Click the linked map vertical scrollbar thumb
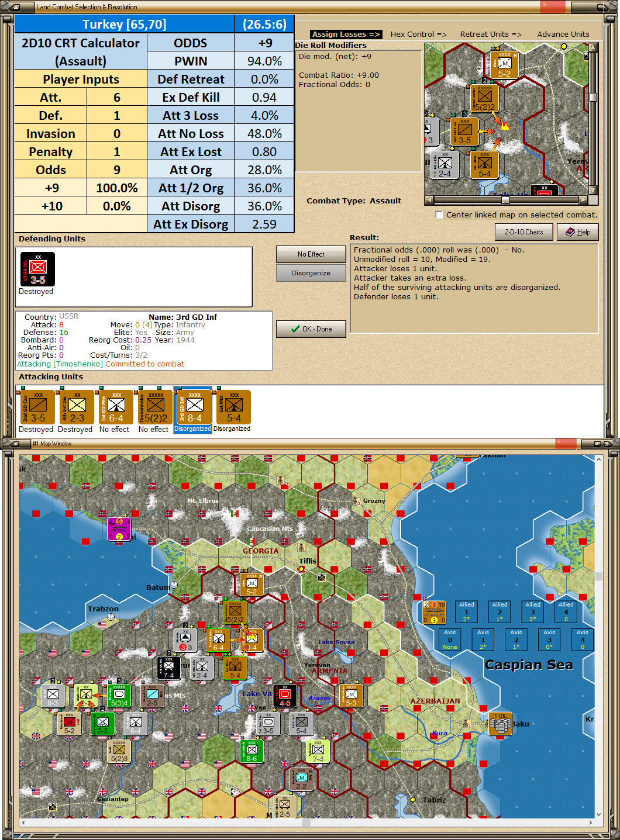 coord(593,96)
